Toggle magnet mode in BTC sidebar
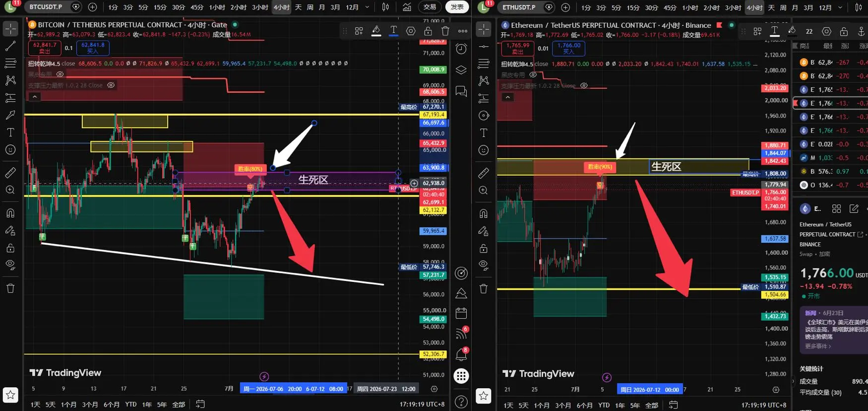The height and width of the screenshot is (411, 868). click(10, 213)
